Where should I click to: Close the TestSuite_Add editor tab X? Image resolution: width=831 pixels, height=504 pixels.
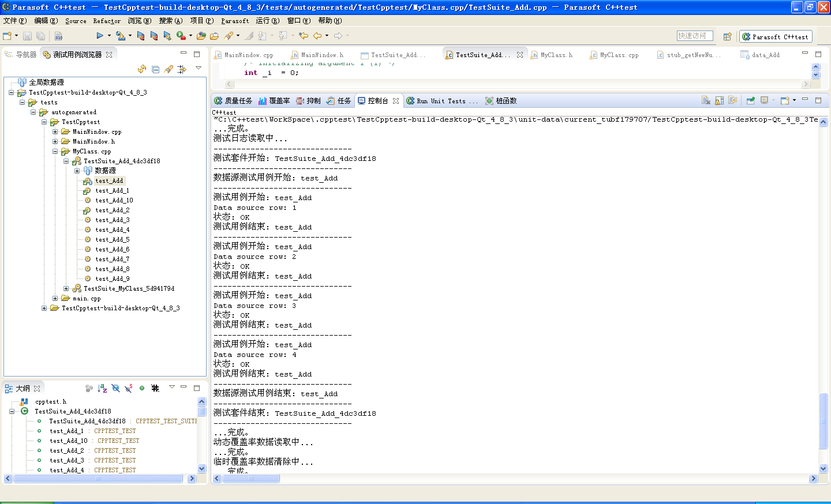(520, 55)
